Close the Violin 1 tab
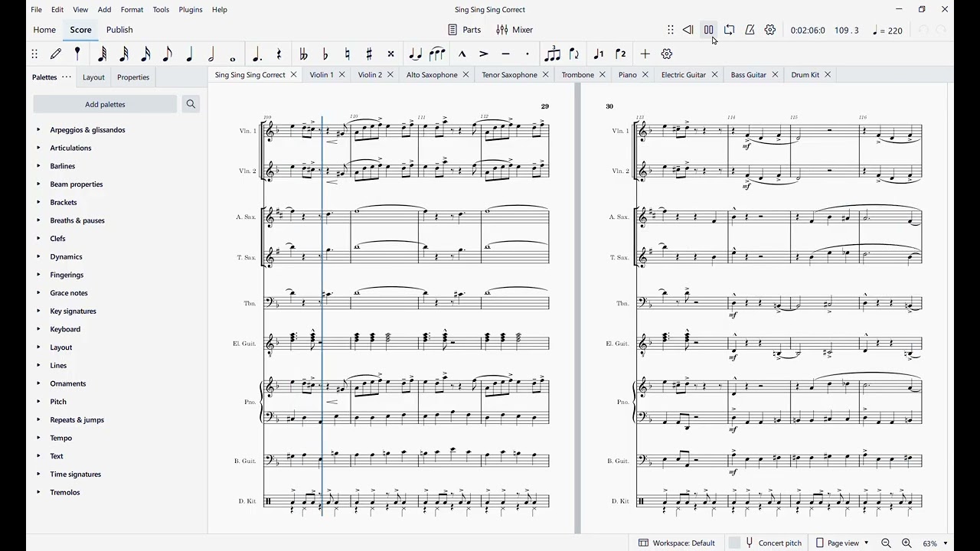 coord(342,75)
